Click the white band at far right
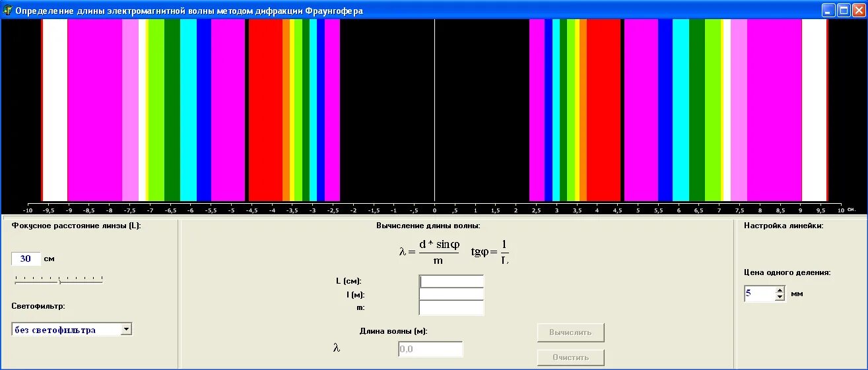The width and height of the screenshot is (868, 370). pos(814,109)
